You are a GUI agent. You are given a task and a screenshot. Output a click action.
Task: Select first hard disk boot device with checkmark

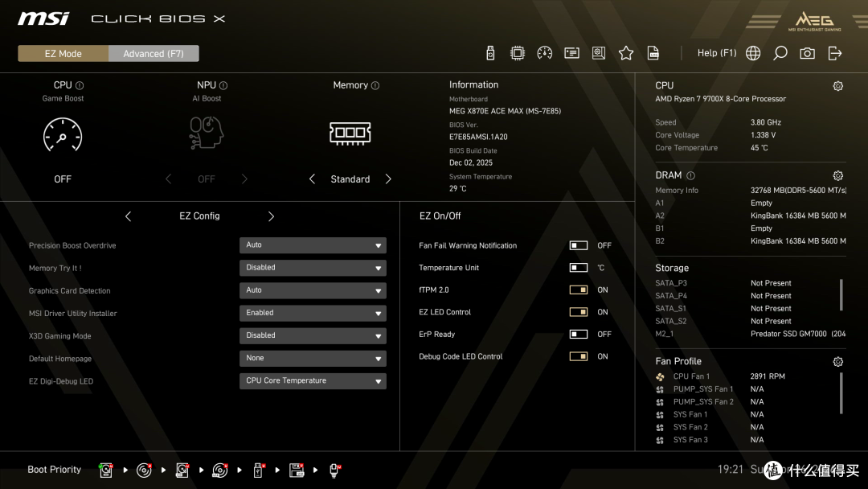point(106,471)
